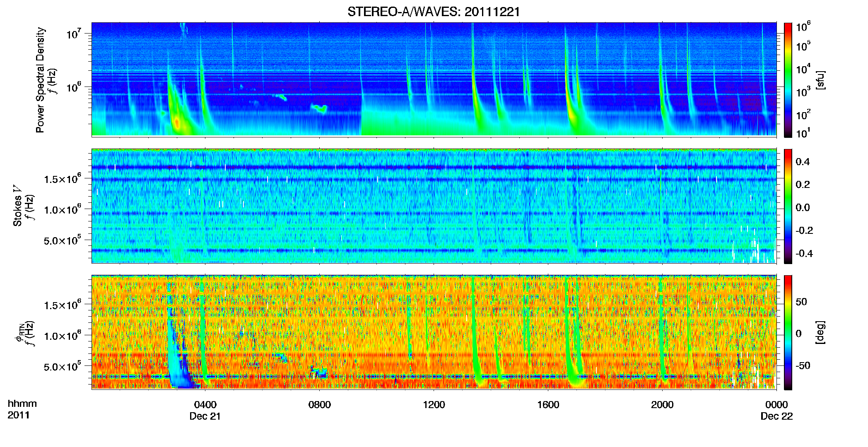Click the 0000 time tick label
Image resolution: width=868 pixels, height=447 pixels.
[x=776, y=405]
